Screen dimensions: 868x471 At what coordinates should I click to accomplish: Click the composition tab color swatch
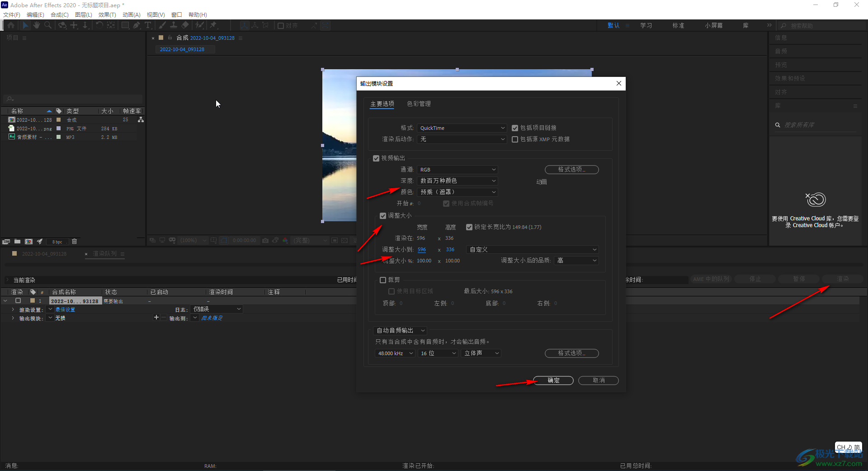(160, 38)
